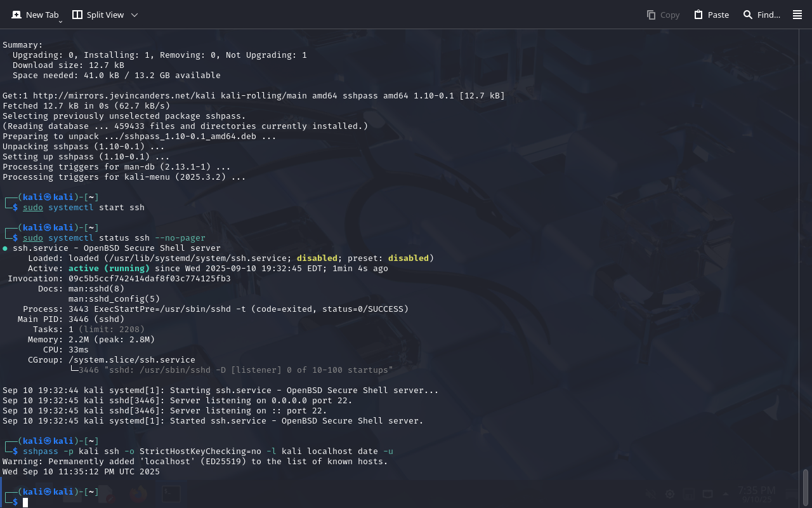
Task: Open the hamburger main menu
Action: coord(797,15)
